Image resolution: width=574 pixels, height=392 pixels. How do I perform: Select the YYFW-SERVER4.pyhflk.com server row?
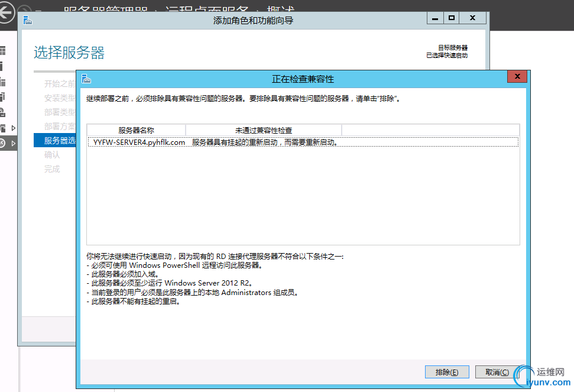[x=303, y=142]
